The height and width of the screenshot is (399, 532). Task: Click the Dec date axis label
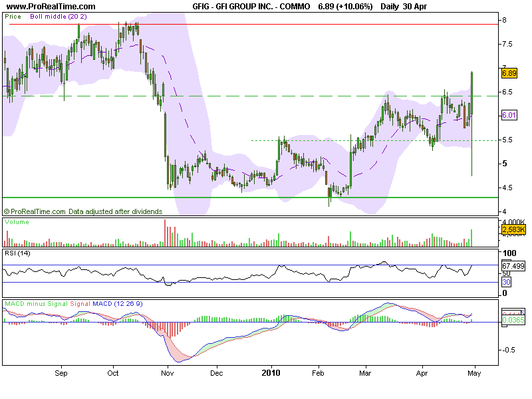pyautogui.click(x=217, y=373)
